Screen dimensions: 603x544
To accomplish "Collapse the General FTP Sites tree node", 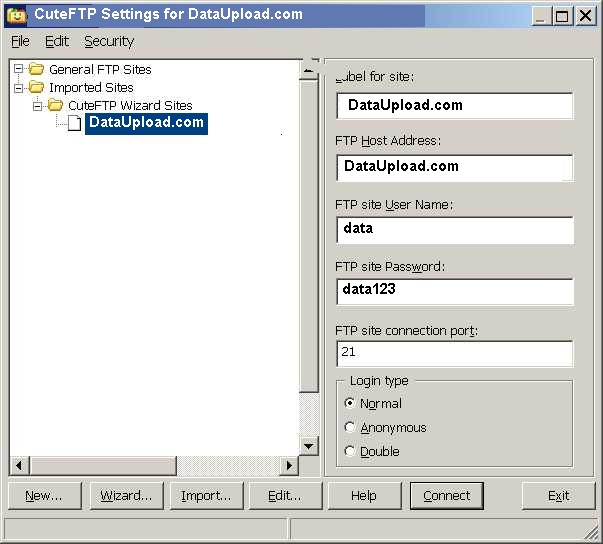I will (18, 69).
